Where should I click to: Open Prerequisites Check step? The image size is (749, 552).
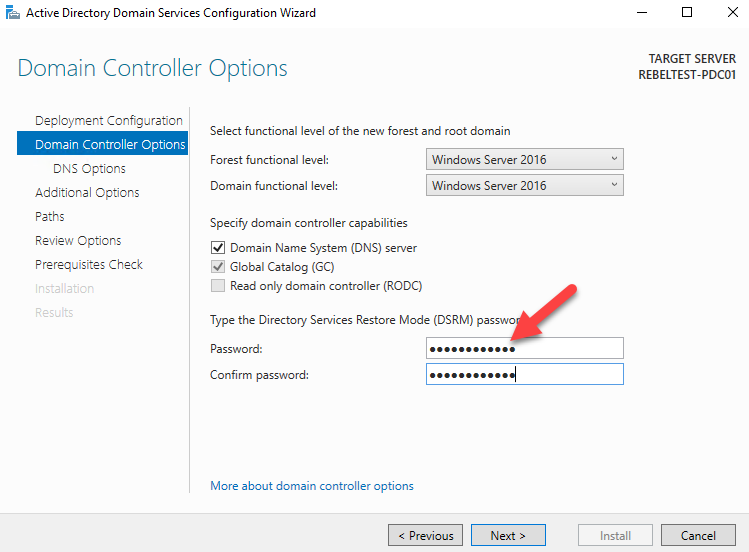[x=89, y=265]
